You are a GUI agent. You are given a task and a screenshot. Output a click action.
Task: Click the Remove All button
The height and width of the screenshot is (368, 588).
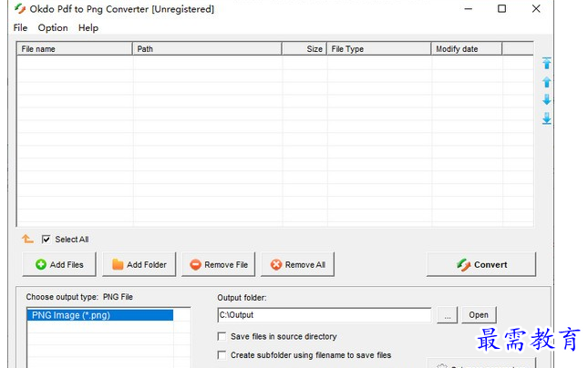(x=298, y=264)
